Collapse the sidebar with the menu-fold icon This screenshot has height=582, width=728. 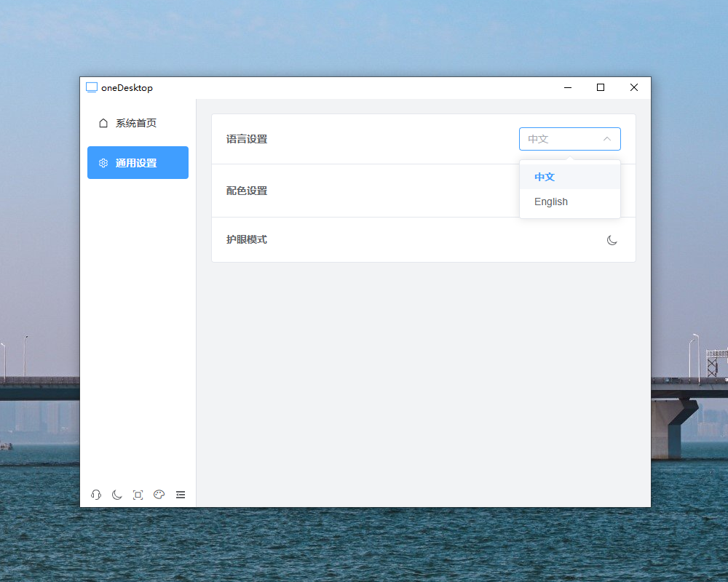181,495
